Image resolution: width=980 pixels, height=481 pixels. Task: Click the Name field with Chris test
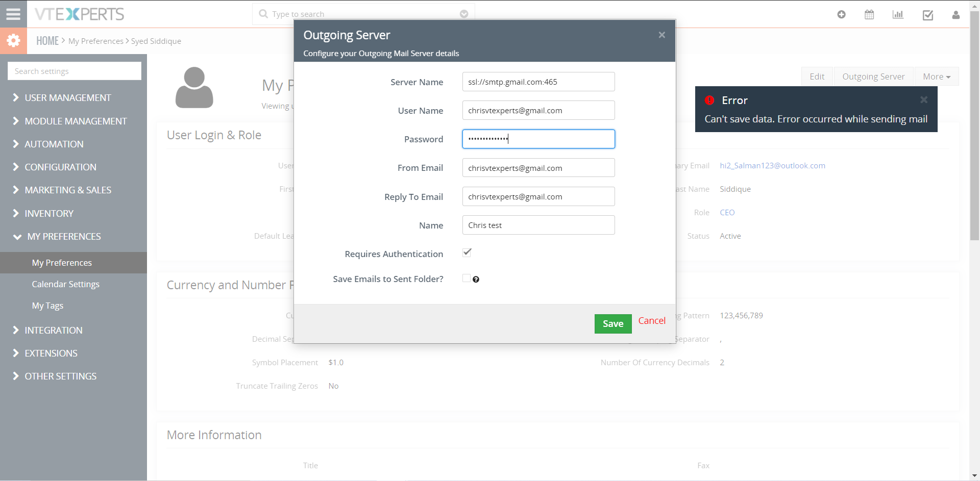[x=538, y=225]
